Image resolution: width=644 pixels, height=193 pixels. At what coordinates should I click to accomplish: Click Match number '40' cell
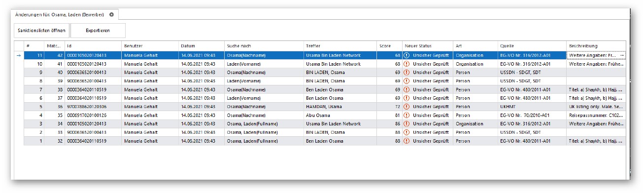pyautogui.click(x=54, y=72)
